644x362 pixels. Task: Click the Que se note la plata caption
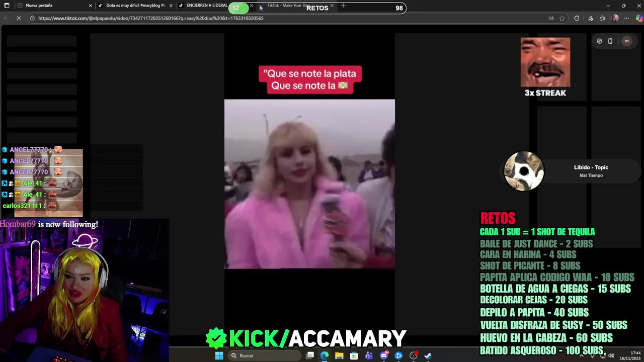(x=310, y=79)
